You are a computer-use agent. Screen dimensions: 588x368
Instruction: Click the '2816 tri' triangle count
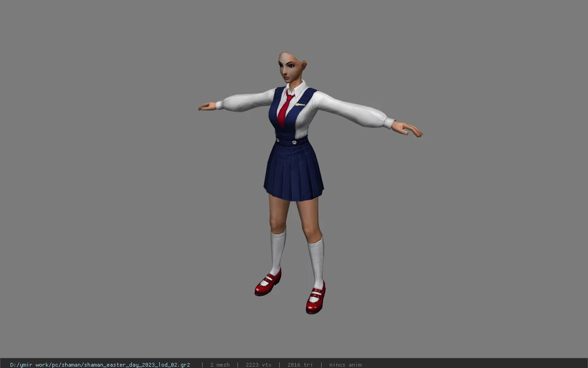pos(300,365)
